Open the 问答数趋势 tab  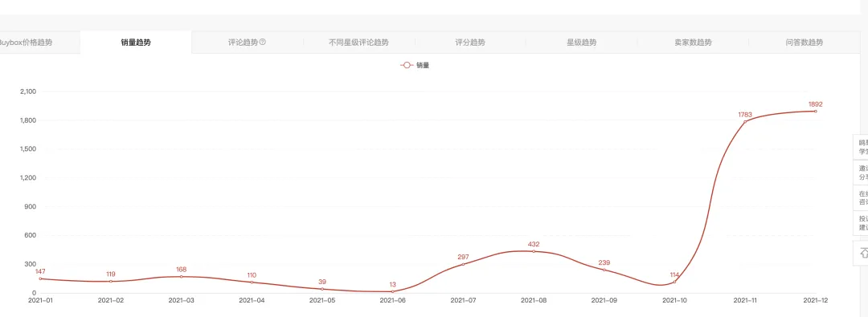click(x=804, y=43)
